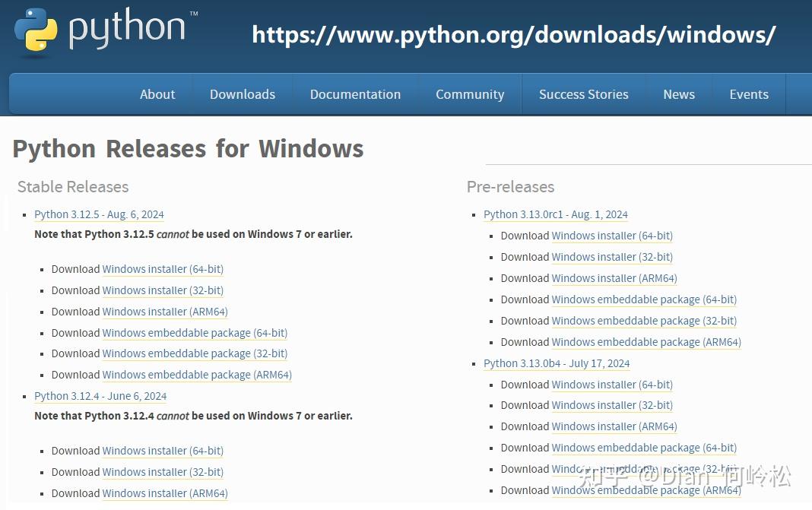Open the News section
This screenshot has height=510, width=812.
[678, 94]
